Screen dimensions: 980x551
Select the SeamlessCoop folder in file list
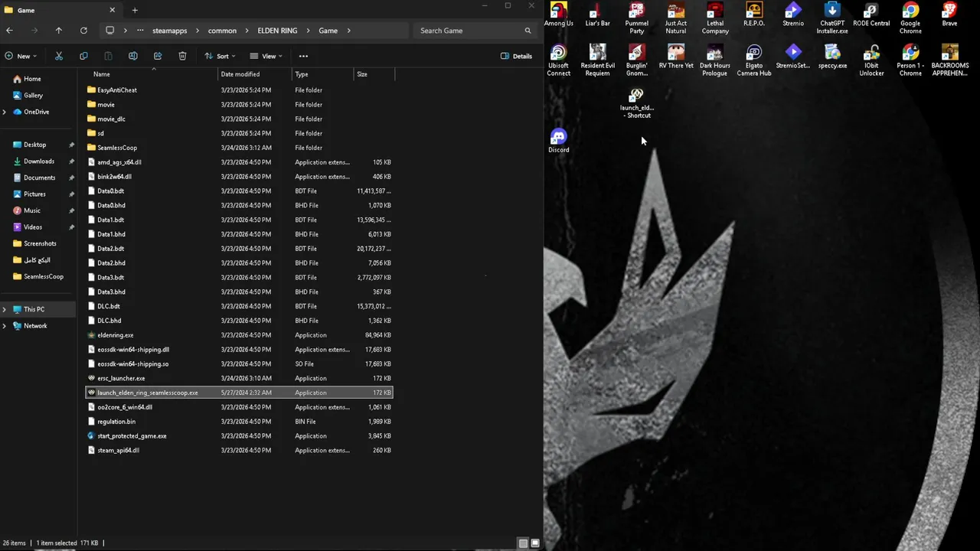click(239, 148)
